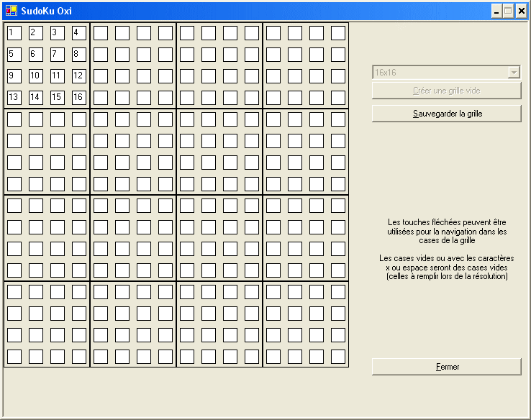This screenshot has height=420, width=531.
Task: Click the cell containing 12
Action: pyautogui.click(x=79, y=76)
